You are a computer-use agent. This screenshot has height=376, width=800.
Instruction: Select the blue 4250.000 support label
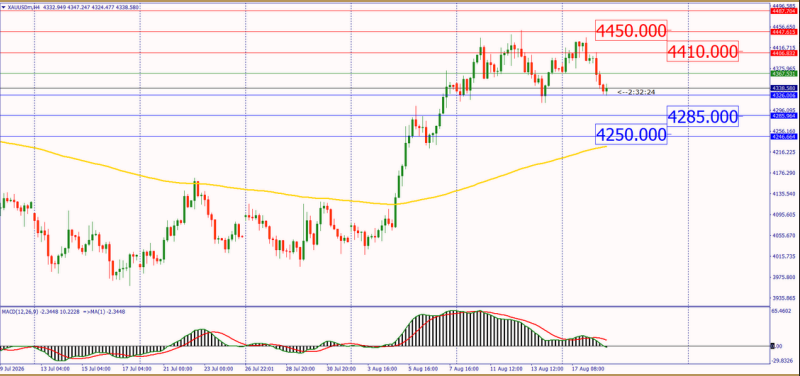(631, 135)
